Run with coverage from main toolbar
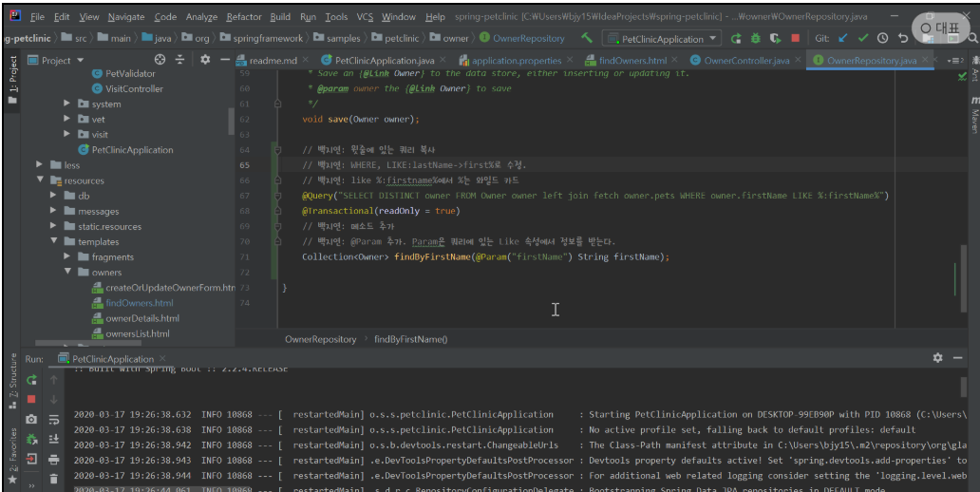Viewport: 980px width, 492px height. tap(775, 39)
